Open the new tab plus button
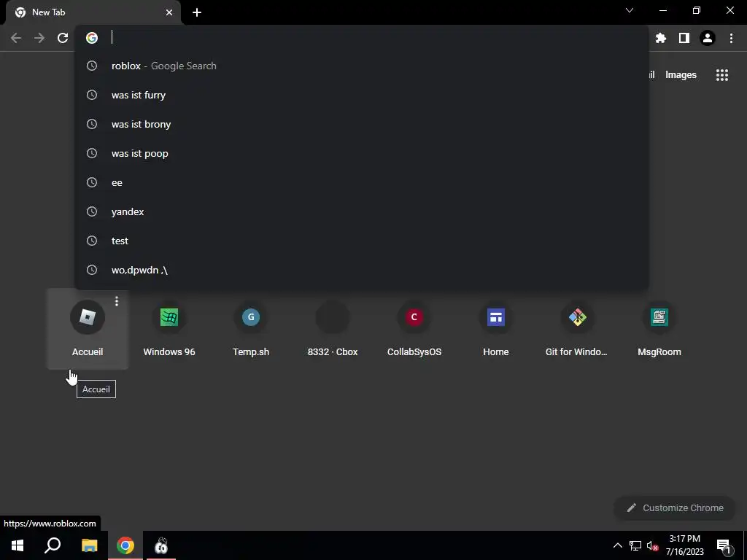The height and width of the screenshot is (560, 747). (197, 12)
